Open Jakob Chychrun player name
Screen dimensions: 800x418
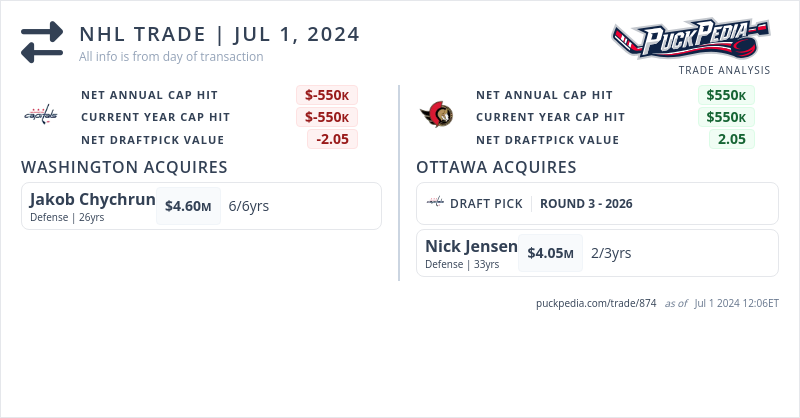pyautogui.click(x=92, y=199)
